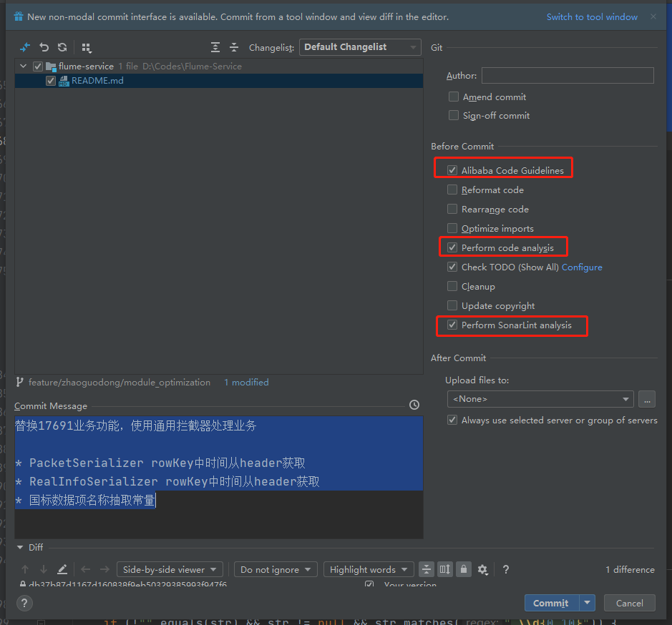This screenshot has width=672, height=625.
Task: Open the Do not ignore dropdown
Action: pos(276,569)
